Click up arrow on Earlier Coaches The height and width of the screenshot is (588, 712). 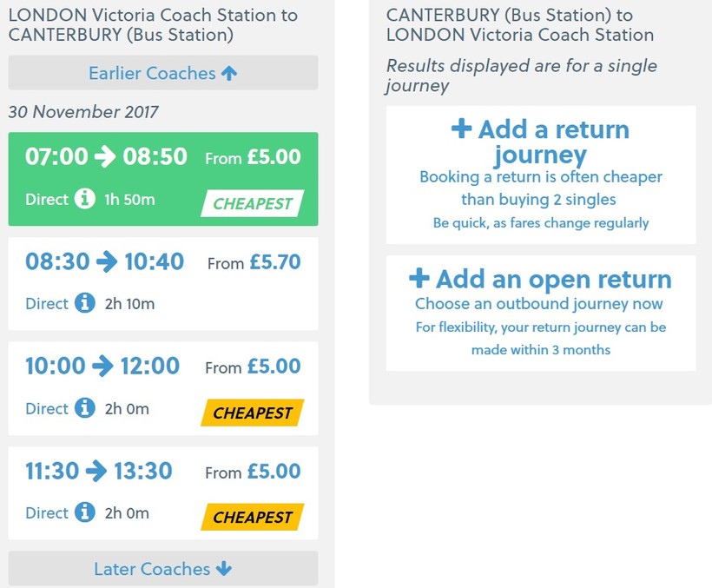(229, 74)
